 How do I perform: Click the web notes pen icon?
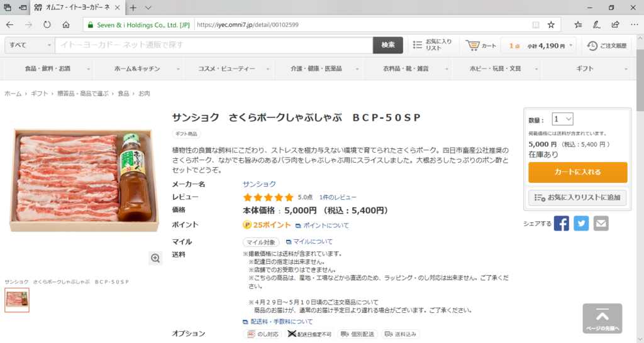pyautogui.click(x=597, y=24)
